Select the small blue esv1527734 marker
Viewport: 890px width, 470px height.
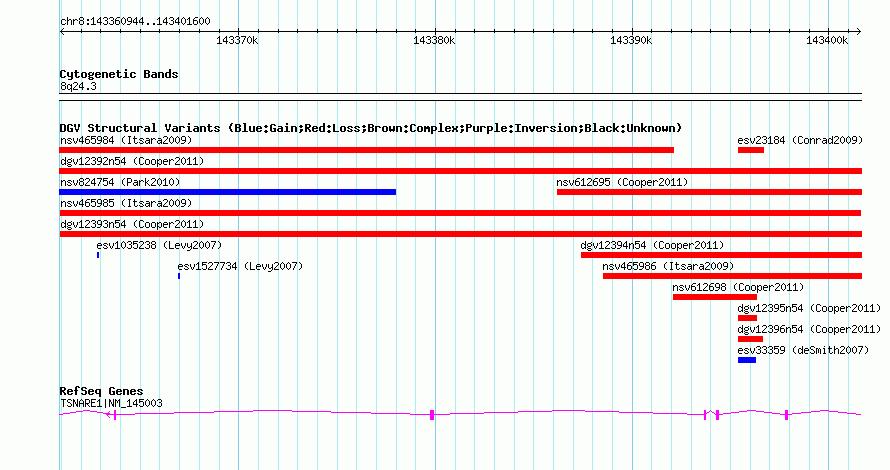coord(179,276)
